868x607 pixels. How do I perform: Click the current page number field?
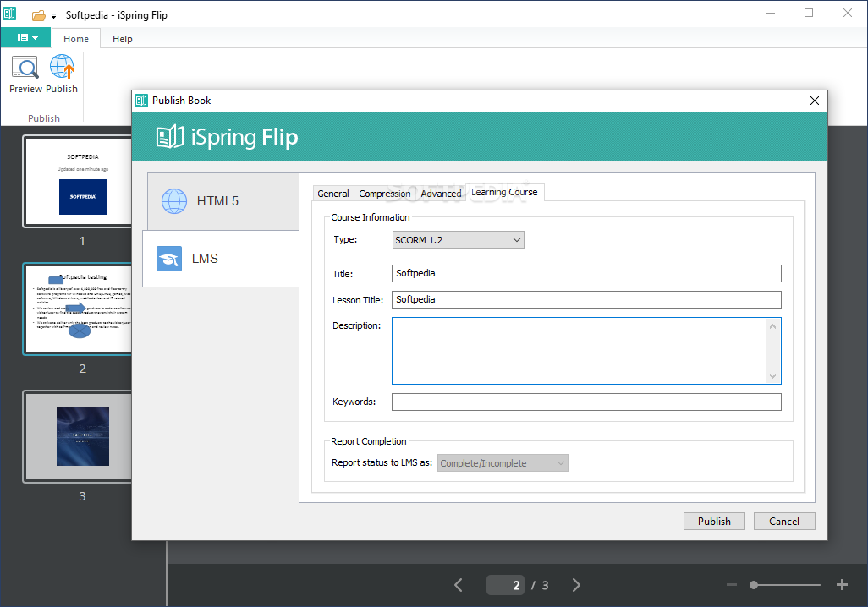[x=505, y=585]
